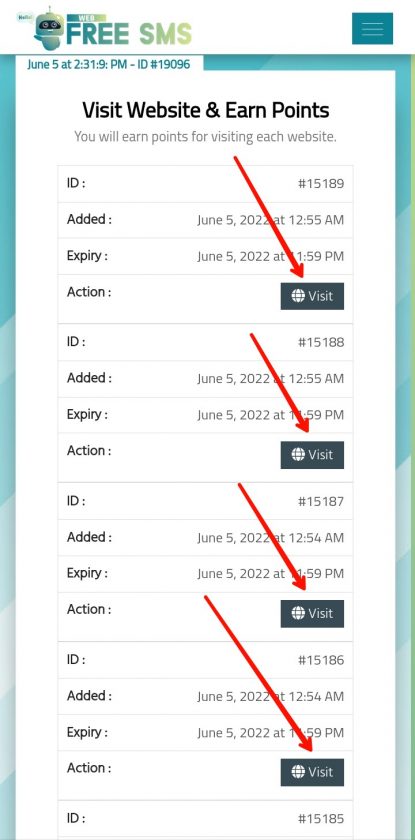
Task: Click the globe icon for ID #15187
Action: pos(298,613)
